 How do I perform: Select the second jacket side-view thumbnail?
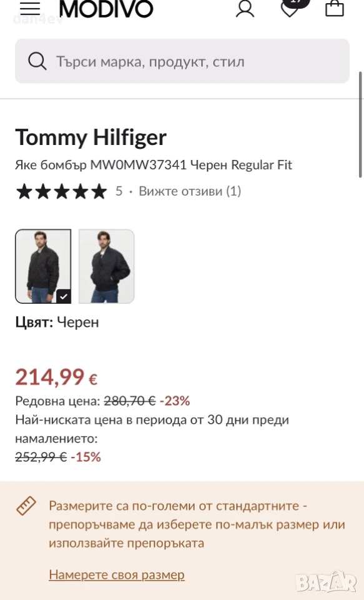(x=106, y=266)
